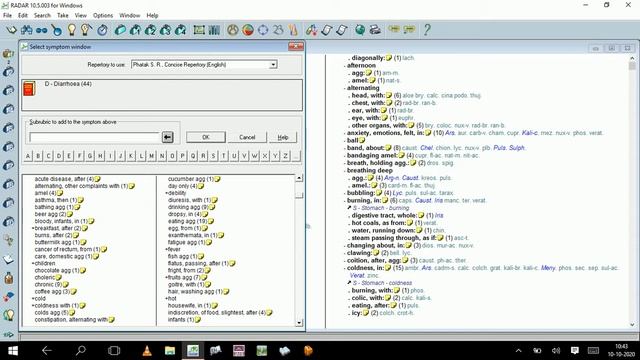Click the question mark help toolbar icon
This screenshot has height=360, width=640.
[x=427, y=30]
